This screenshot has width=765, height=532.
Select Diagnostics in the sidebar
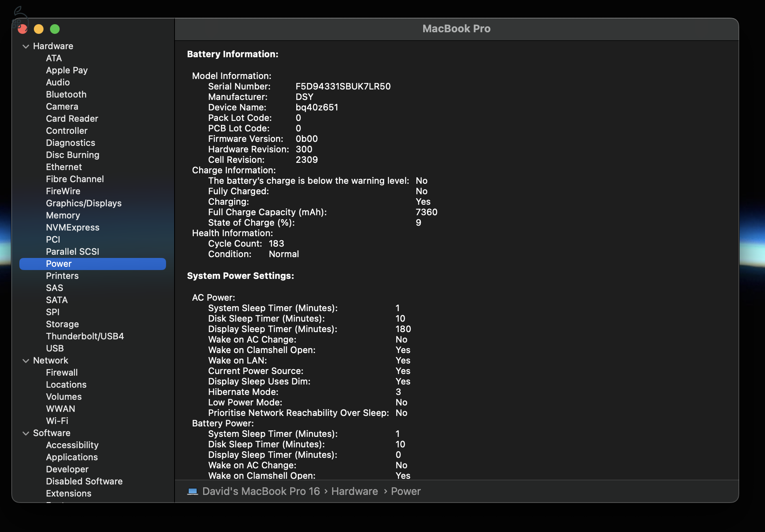coord(71,143)
